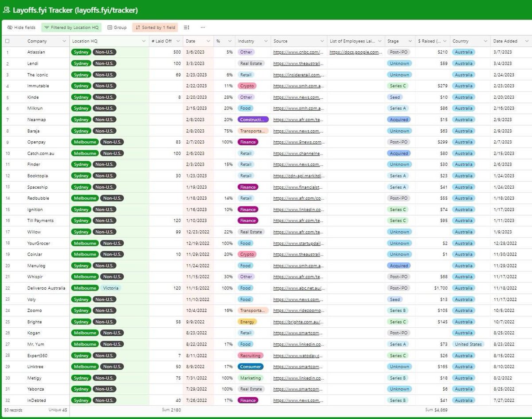Click the Hide fields eye icon
This screenshot has width=532, height=419.
tap(10, 27)
